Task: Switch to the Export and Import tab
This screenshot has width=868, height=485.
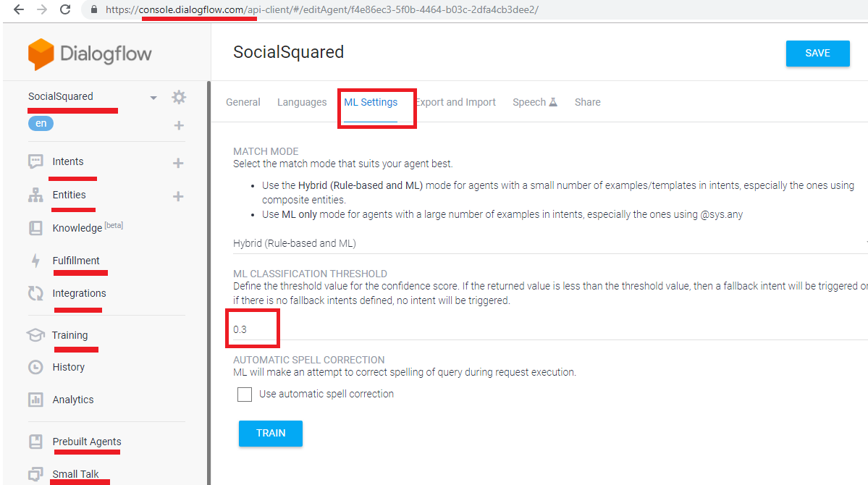Action: (455, 102)
